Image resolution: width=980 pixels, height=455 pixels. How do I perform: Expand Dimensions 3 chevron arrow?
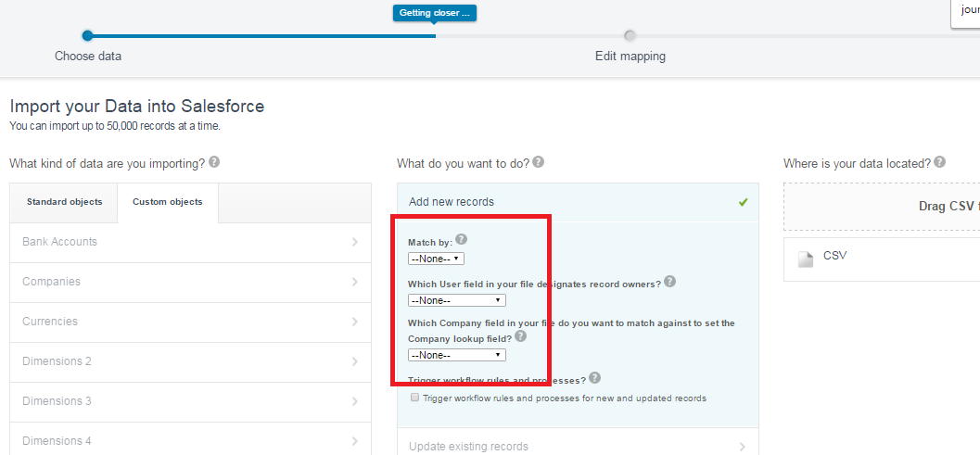(x=354, y=401)
